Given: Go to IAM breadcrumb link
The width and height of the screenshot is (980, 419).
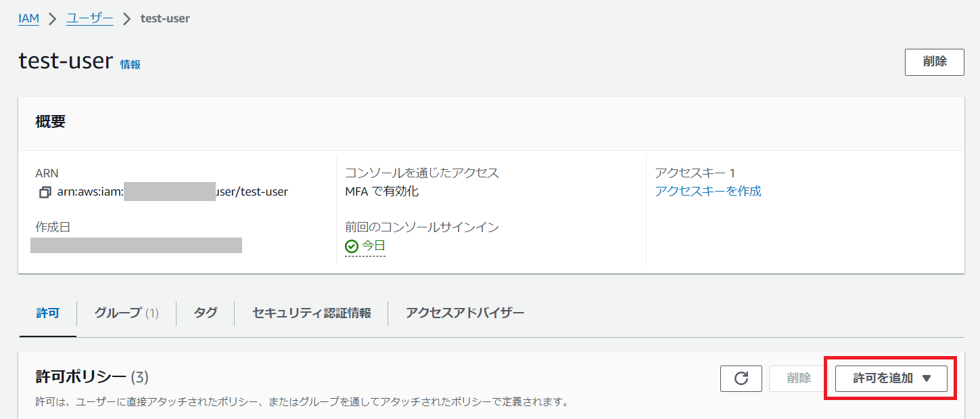Looking at the screenshot, I should click(x=28, y=19).
